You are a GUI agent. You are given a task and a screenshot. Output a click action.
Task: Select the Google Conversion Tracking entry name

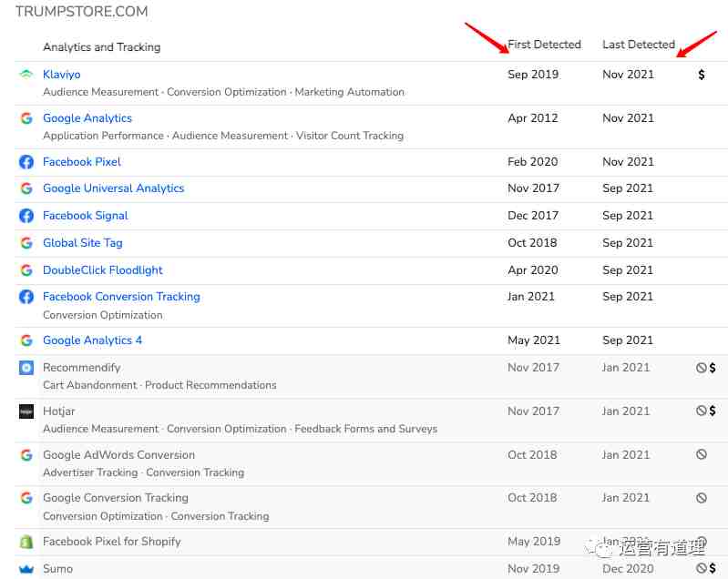point(116,497)
